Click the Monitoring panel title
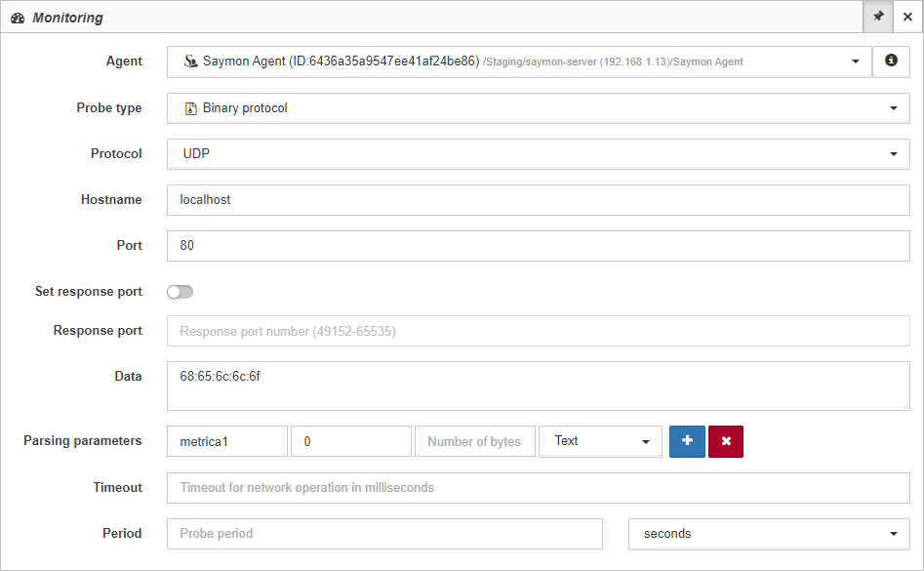The width and height of the screenshot is (924, 571). 67,18
